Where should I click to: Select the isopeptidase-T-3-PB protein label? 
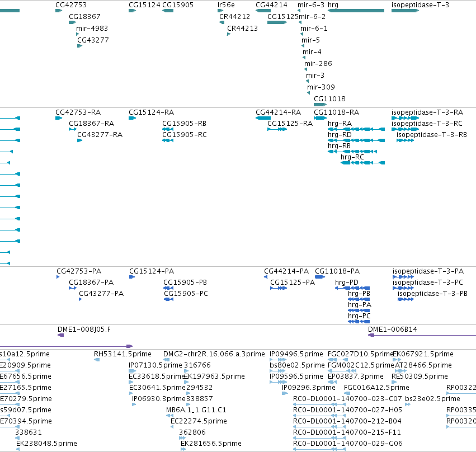point(432,294)
